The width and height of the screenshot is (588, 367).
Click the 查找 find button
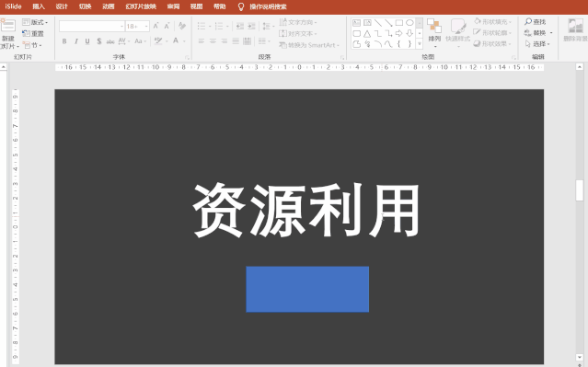pyautogui.click(x=536, y=22)
